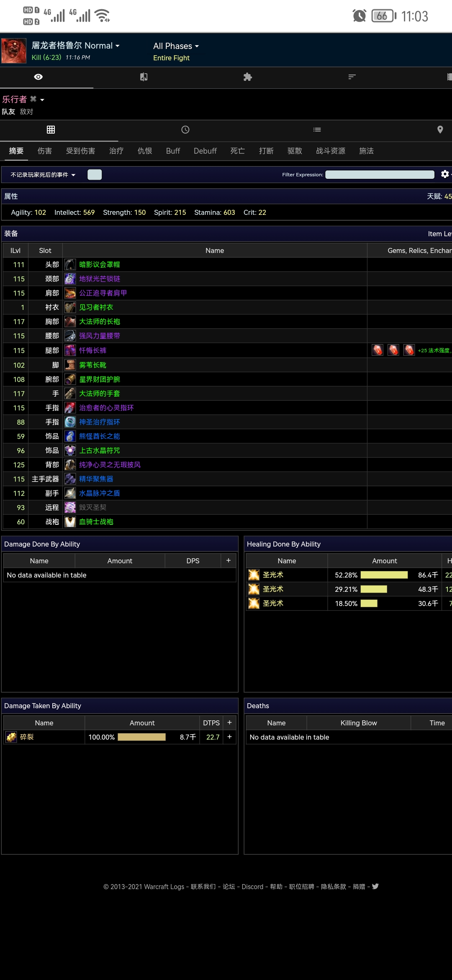This screenshot has height=980, width=452.
Task: Click 忏悔长裤 item icon
Action: (70, 351)
